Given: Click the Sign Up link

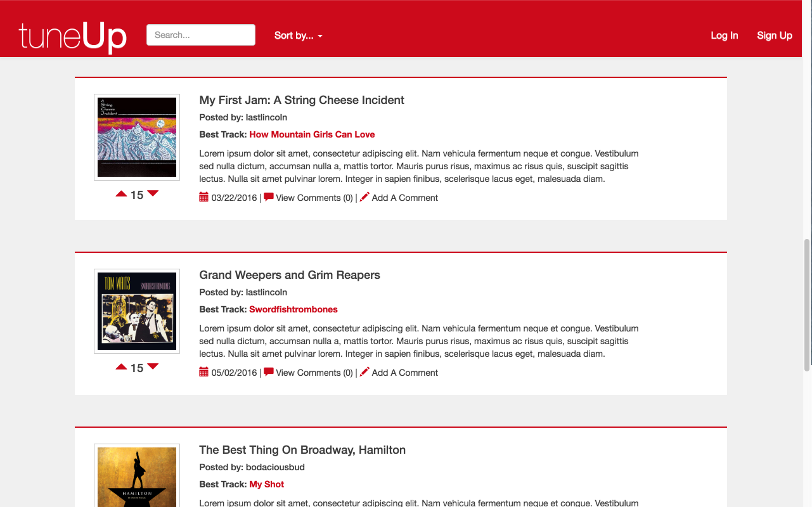Looking at the screenshot, I should (775, 35).
